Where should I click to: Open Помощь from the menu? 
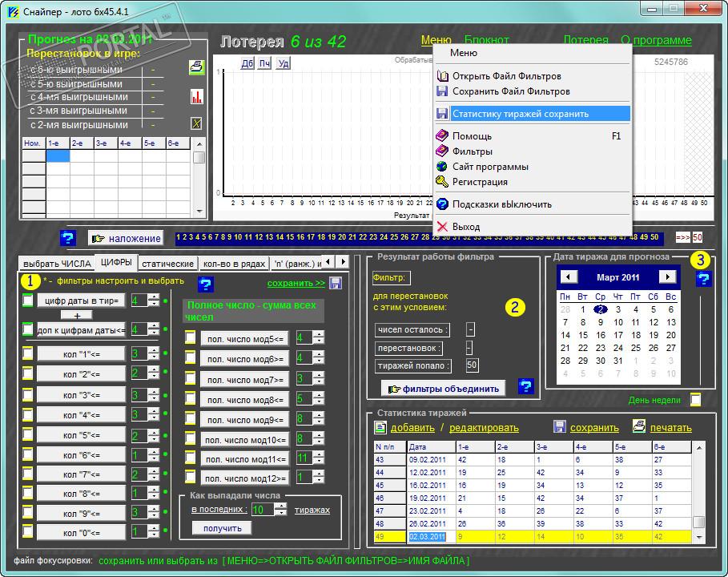click(x=533, y=136)
